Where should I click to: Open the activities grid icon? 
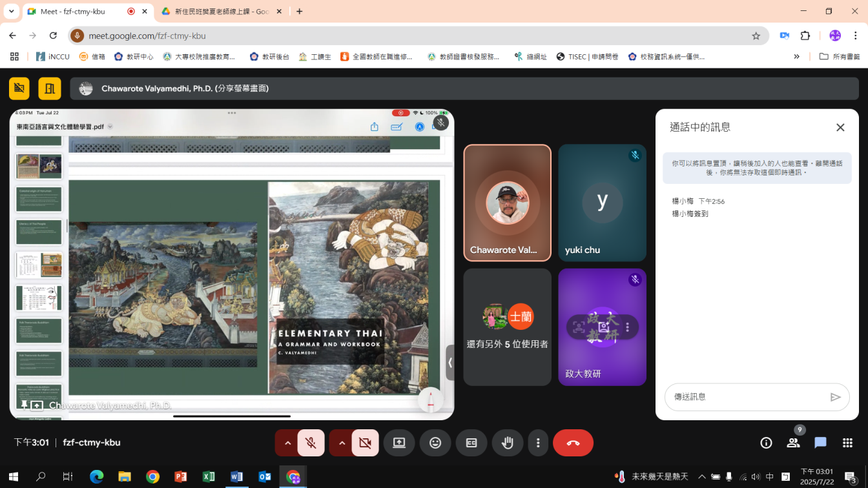click(847, 443)
